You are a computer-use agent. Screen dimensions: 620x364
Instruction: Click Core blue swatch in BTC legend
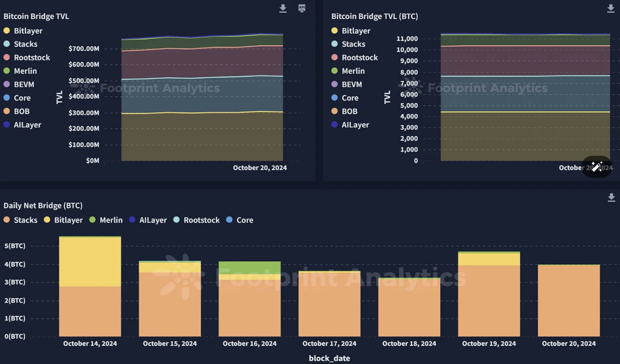(x=335, y=98)
